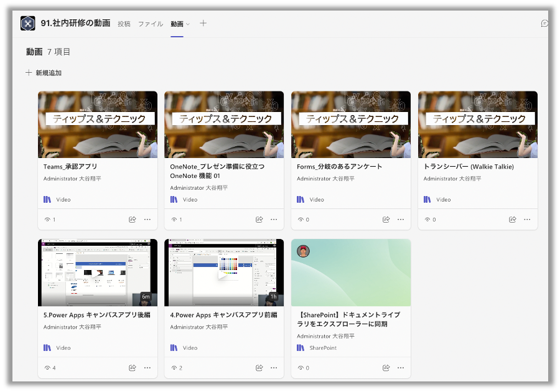Click the Video library icon on トランシーバー card
The height and width of the screenshot is (392, 560).
point(427,200)
